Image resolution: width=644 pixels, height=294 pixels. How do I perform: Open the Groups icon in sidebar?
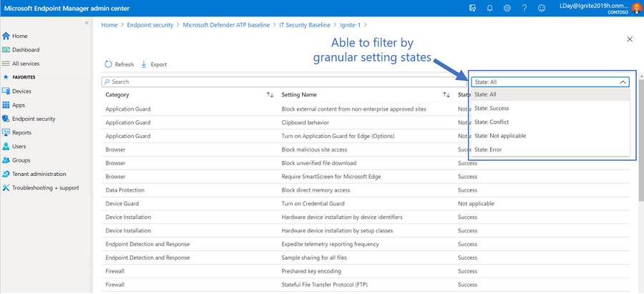[6, 160]
